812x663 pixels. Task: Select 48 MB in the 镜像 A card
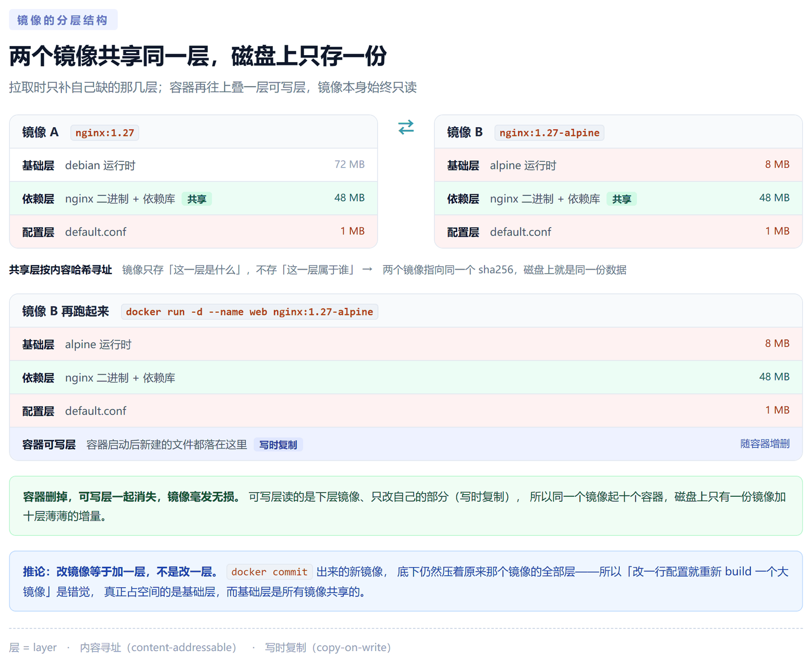point(350,198)
